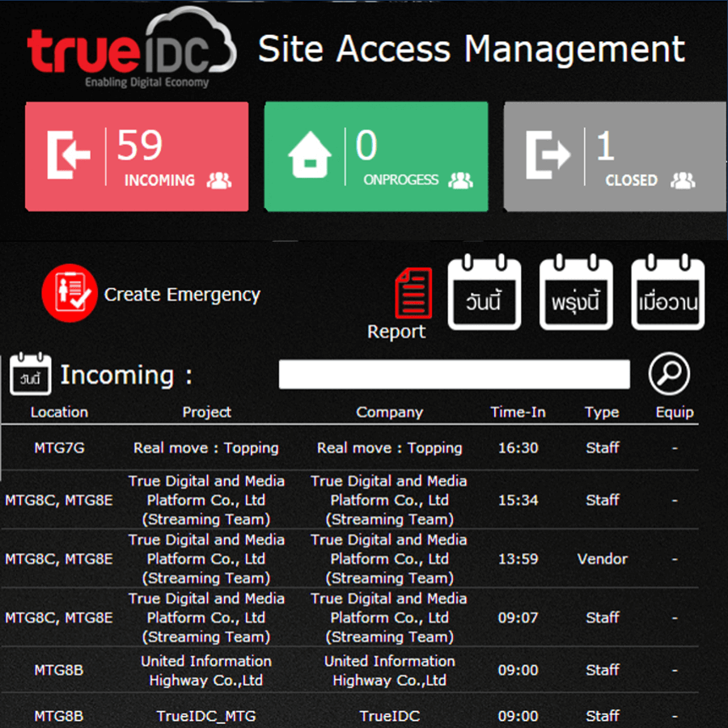Click MTG8C, MTG8E location in 15:34 row
Screen dimensions: 728x728
click(59, 501)
